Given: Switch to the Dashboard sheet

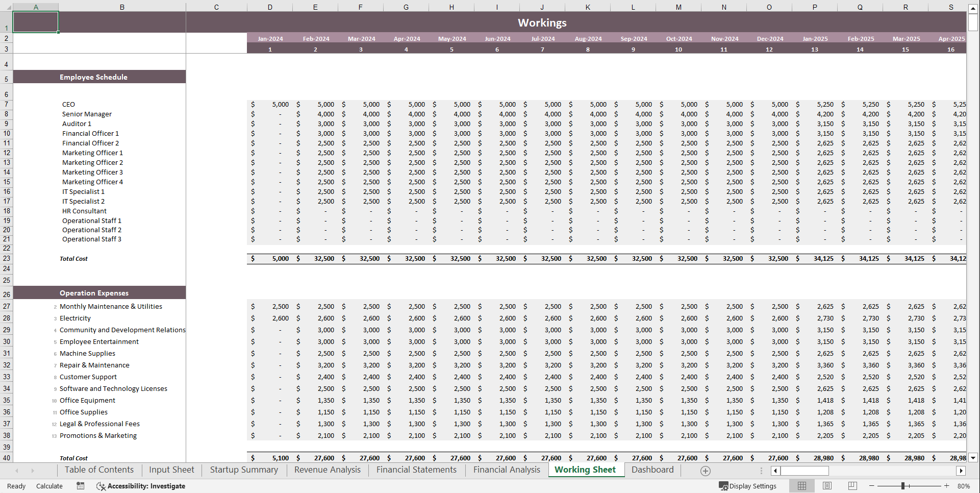Looking at the screenshot, I should (652, 470).
